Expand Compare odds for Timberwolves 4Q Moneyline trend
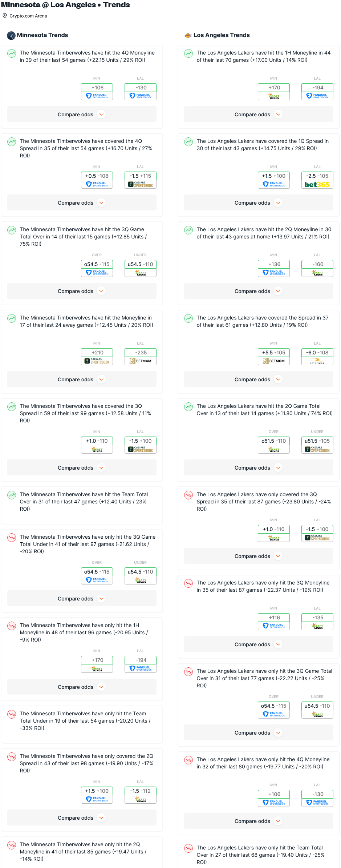The width and height of the screenshot is (341, 868). [x=82, y=114]
